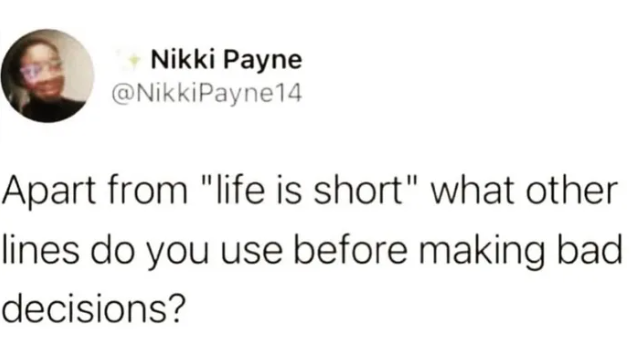Select the @NikkiPayne14 handle
Image resolution: width=634 pixels, height=364 pixels.
(206, 93)
